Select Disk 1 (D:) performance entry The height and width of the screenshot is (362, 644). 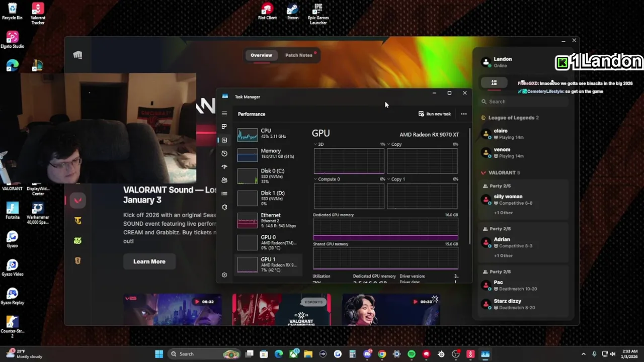[269, 198]
